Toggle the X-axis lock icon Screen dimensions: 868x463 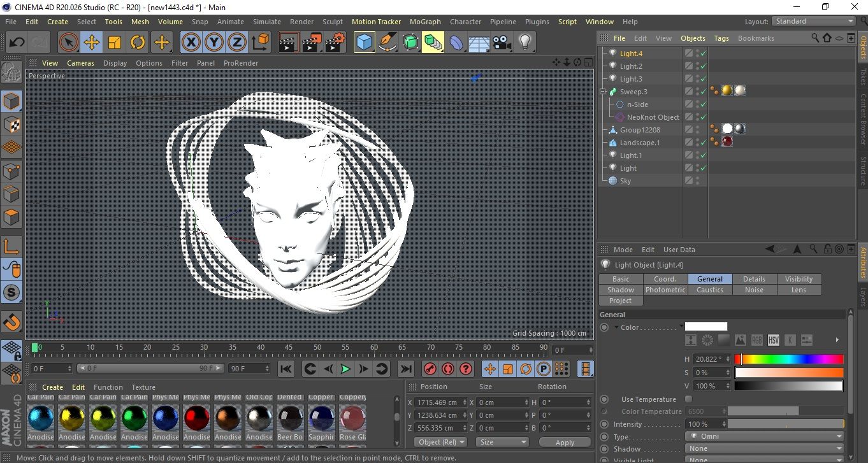click(191, 43)
